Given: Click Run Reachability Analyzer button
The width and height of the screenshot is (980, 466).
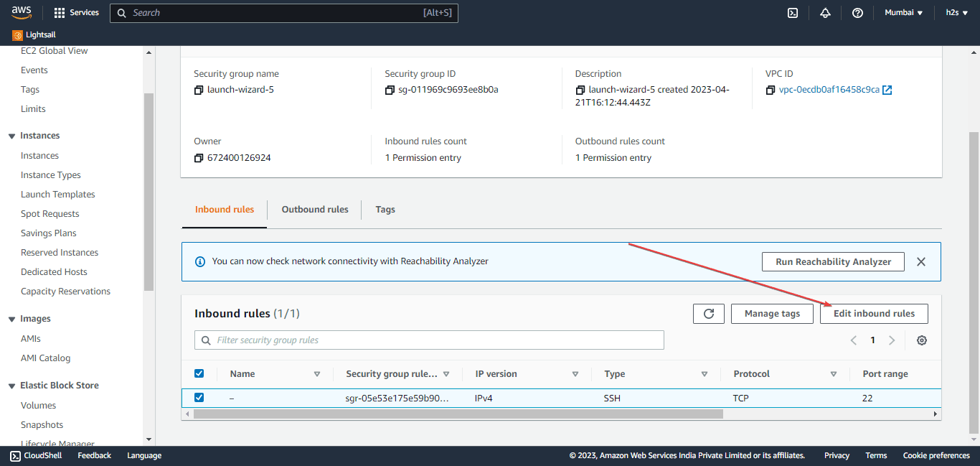Looking at the screenshot, I should pos(833,262).
